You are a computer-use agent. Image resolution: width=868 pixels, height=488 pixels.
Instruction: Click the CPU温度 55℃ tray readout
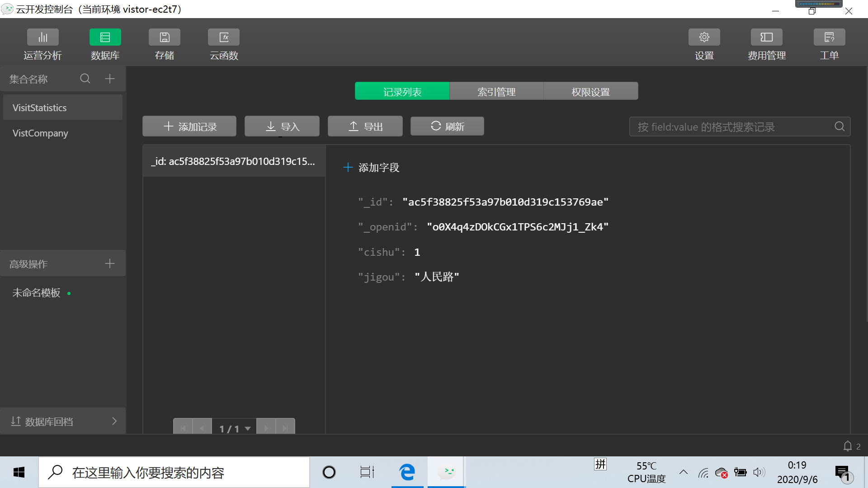(646, 473)
